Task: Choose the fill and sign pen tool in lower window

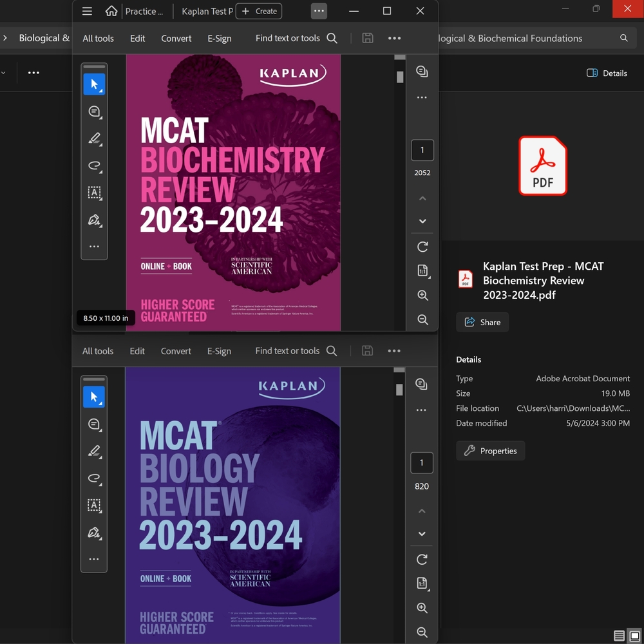Action: pos(93,533)
